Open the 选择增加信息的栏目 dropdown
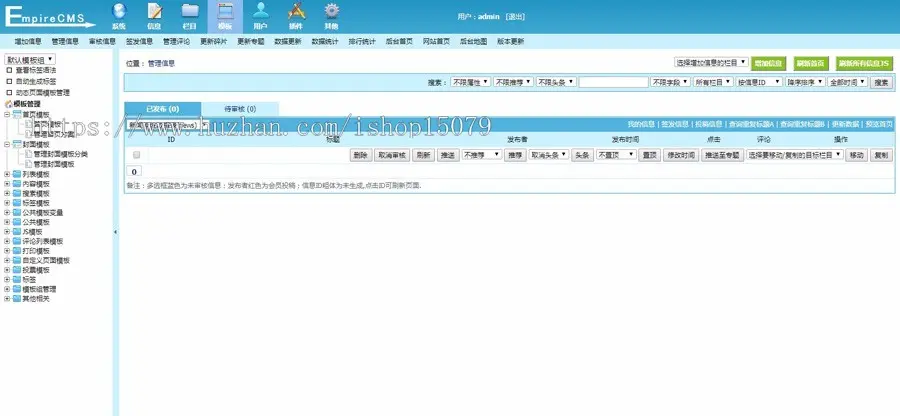This screenshot has width=900, height=416. [x=710, y=62]
